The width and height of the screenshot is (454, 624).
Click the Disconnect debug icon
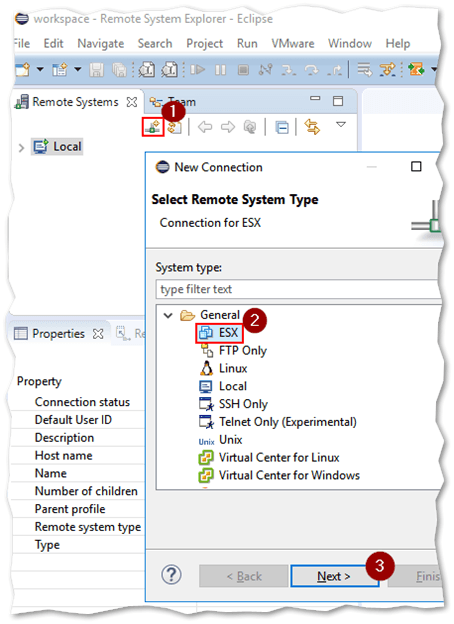pyautogui.click(x=265, y=70)
